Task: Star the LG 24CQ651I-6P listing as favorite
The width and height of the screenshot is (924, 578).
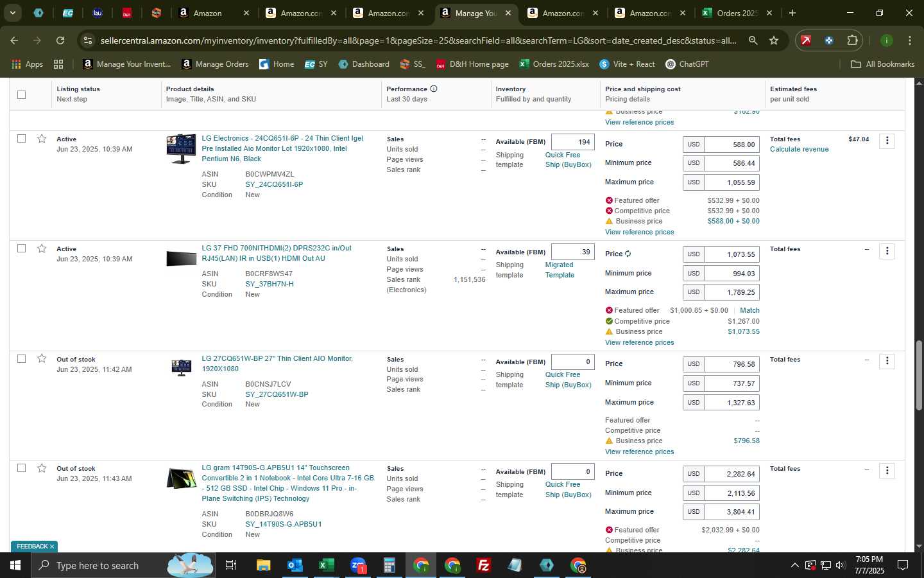Action: click(x=42, y=139)
